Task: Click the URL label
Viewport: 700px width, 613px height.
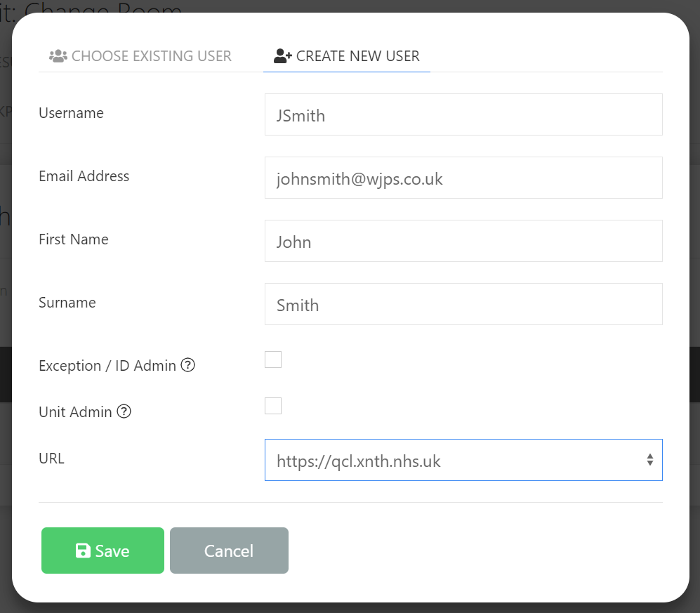Action: pyautogui.click(x=52, y=459)
